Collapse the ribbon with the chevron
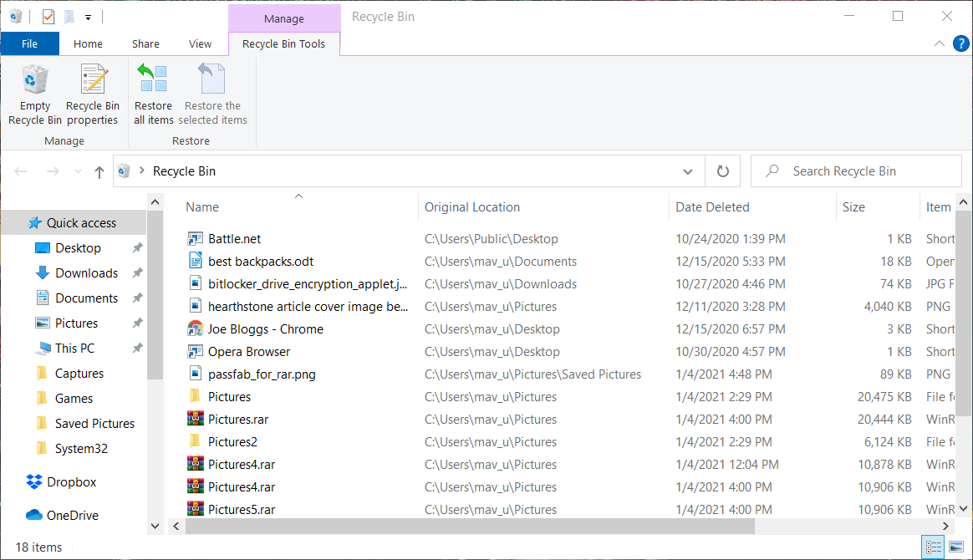This screenshot has width=973, height=560. pyautogui.click(x=940, y=43)
